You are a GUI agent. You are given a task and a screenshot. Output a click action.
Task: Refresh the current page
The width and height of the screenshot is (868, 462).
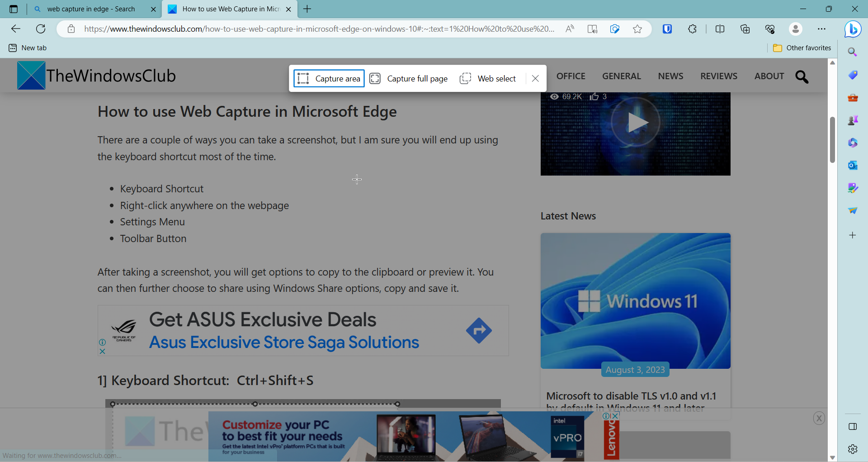pyautogui.click(x=41, y=29)
